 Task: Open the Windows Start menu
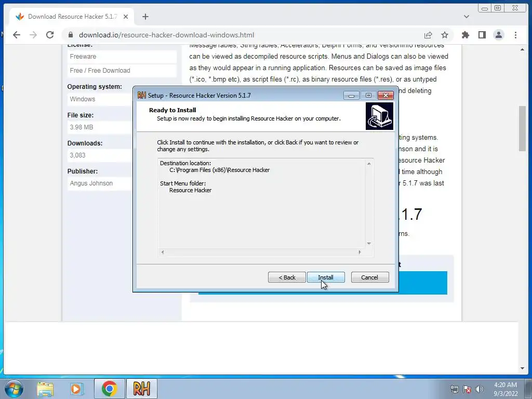coord(14,389)
